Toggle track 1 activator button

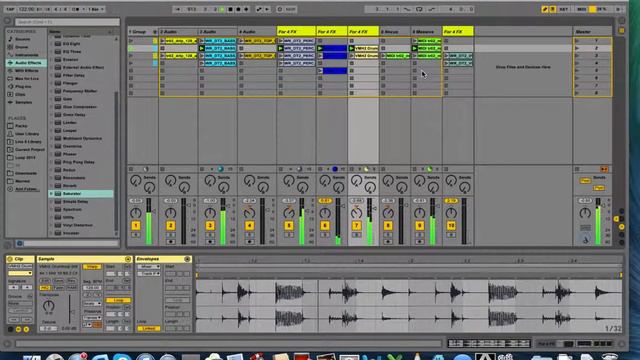coord(136,226)
